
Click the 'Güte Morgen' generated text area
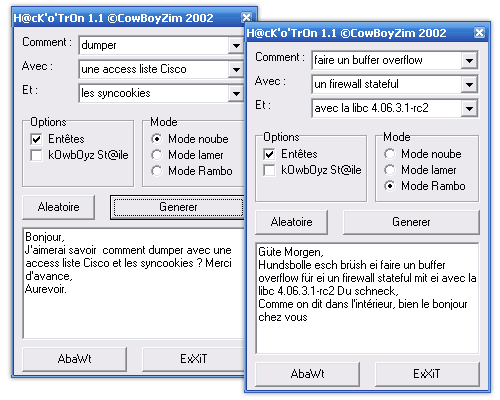pyautogui.click(x=367, y=298)
